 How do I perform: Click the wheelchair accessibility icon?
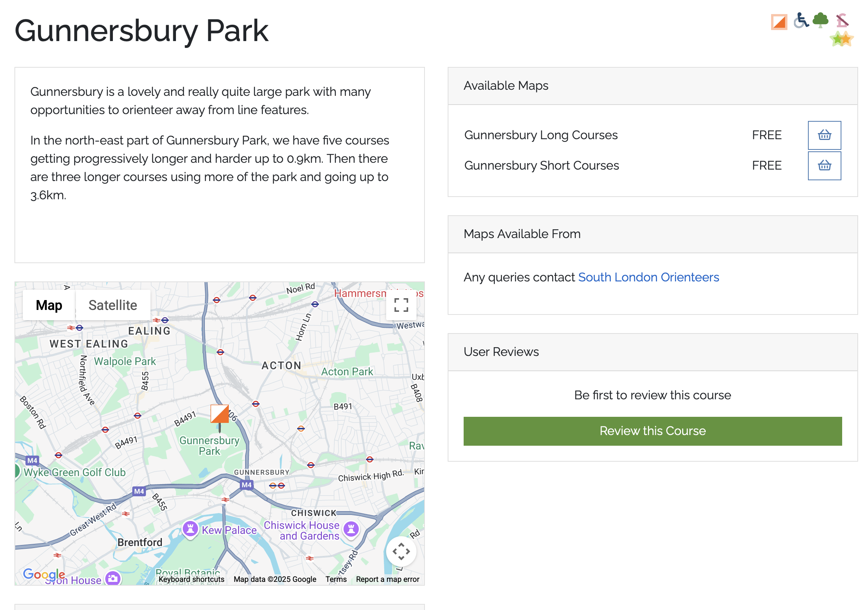tap(801, 21)
